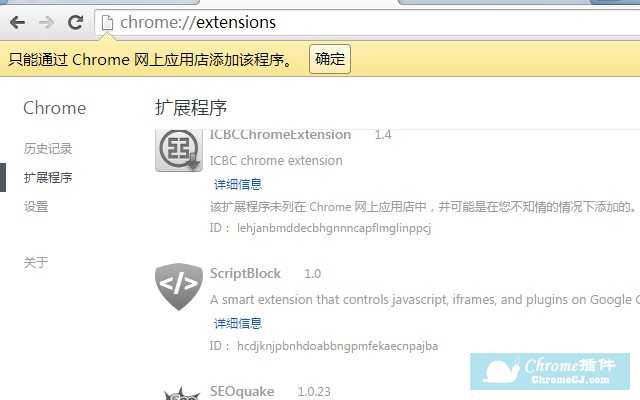Open 详细信息 link for ScriptBlock

[x=238, y=324]
